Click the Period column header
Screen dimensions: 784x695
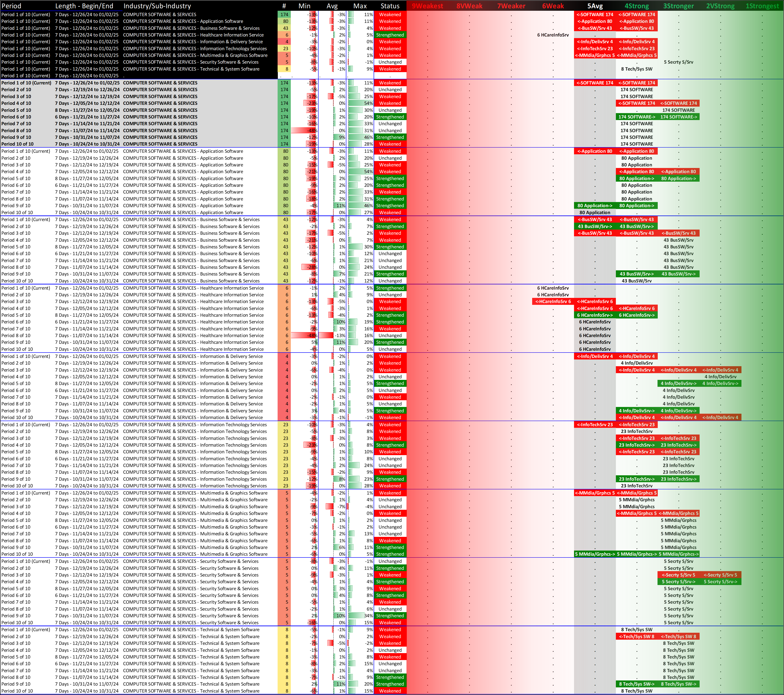11,6
